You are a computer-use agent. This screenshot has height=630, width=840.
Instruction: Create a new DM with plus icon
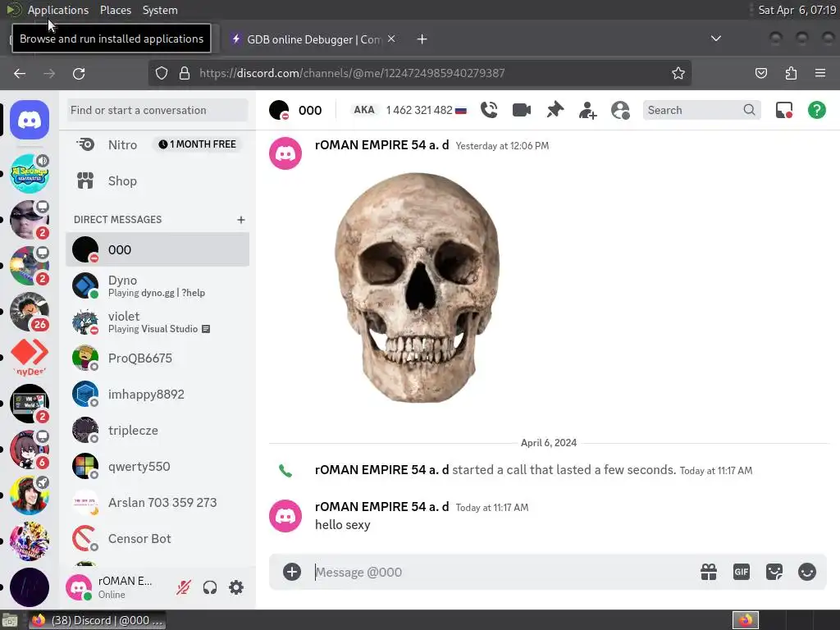pos(241,220)
